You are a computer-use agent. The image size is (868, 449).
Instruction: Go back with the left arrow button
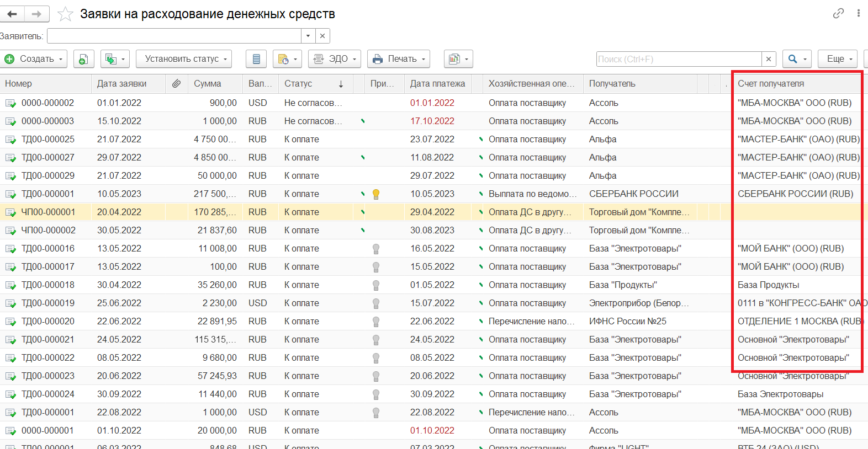12,14
